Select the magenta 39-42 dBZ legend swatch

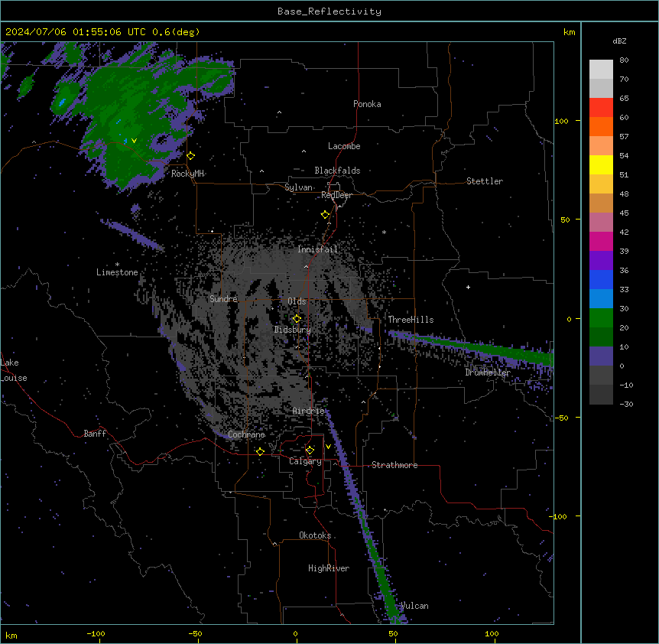click(601, 241)
